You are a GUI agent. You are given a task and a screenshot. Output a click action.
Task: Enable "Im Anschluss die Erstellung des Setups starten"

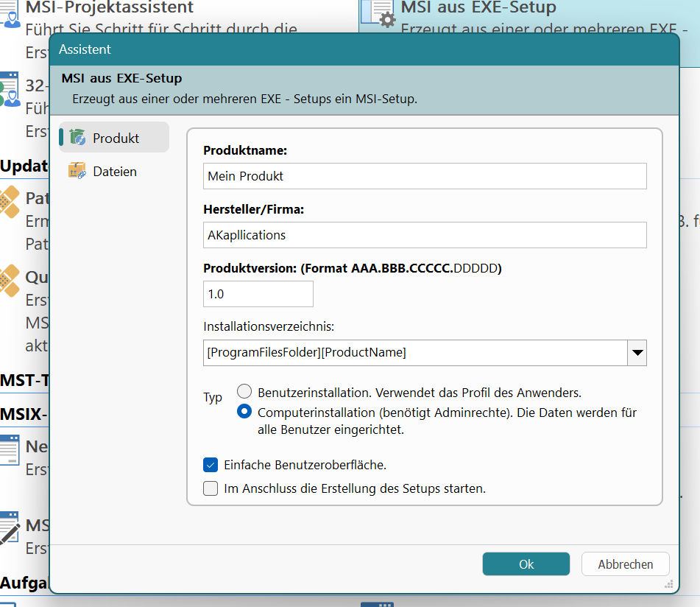coord(211,488)
